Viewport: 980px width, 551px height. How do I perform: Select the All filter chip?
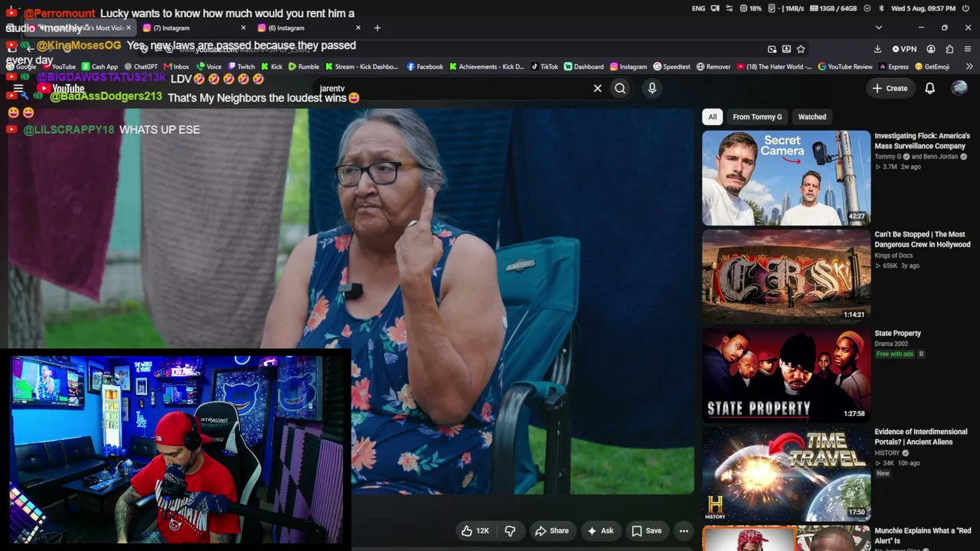[712, 117]
